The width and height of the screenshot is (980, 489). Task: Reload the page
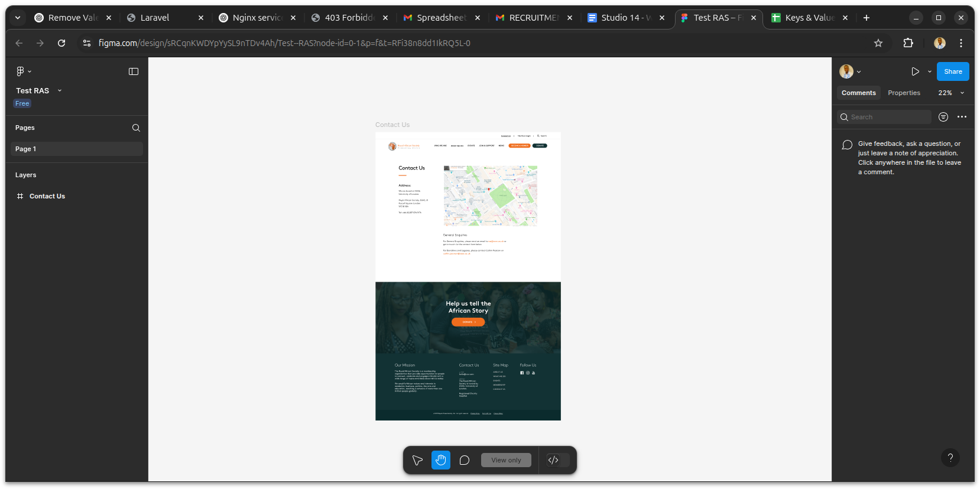click(x=61, y=43)
